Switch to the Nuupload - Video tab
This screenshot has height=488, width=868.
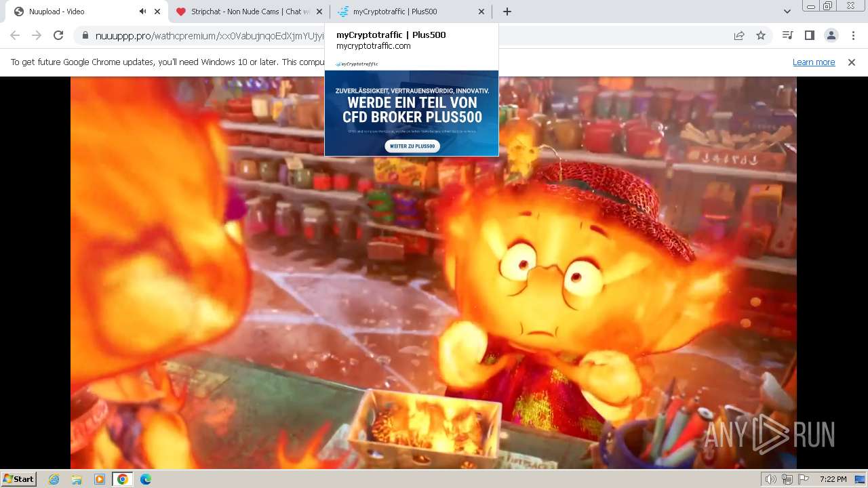(84, 12)
